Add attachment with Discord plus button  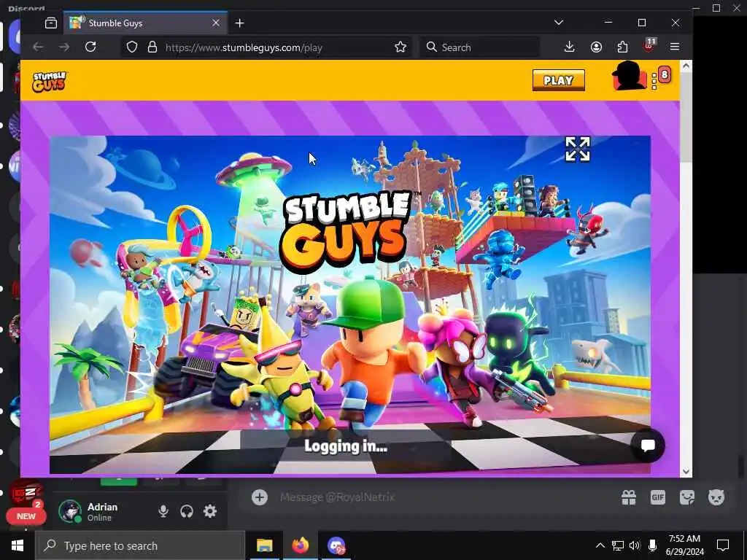pyautogui.click(x=260, y=497)
